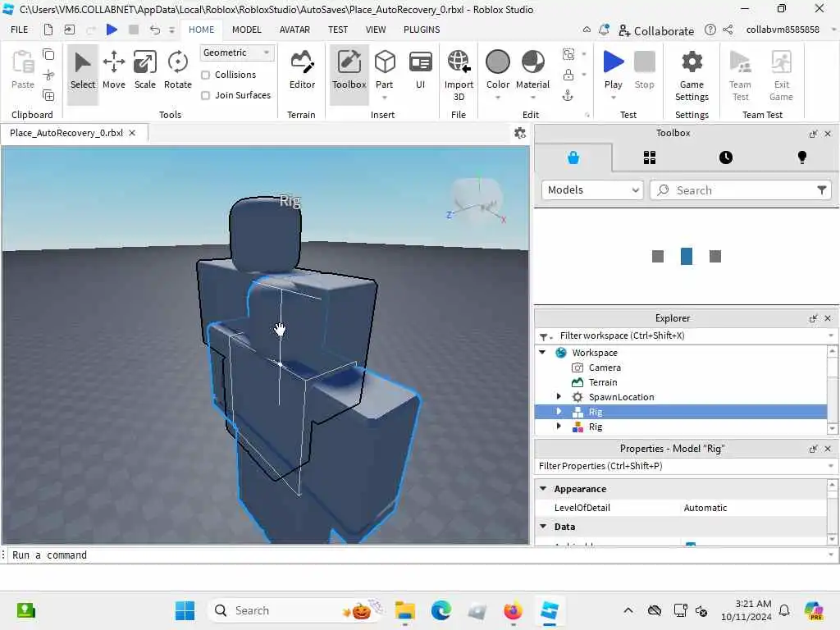The width and height of the screenshot is (840, 630).
Task: Click the viewport settings gear icon
Action: coord(519,133)
